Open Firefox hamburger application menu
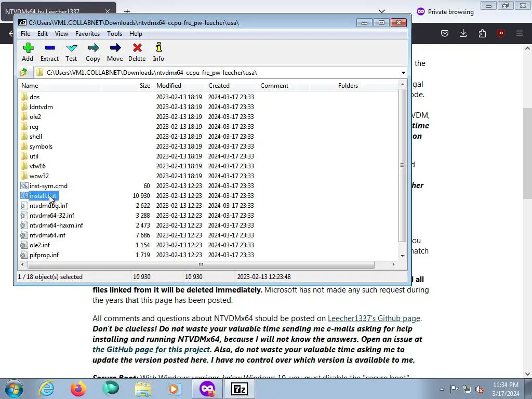Image resolution: width=532 pixels, height=399 pixels. tap(520, 33)
